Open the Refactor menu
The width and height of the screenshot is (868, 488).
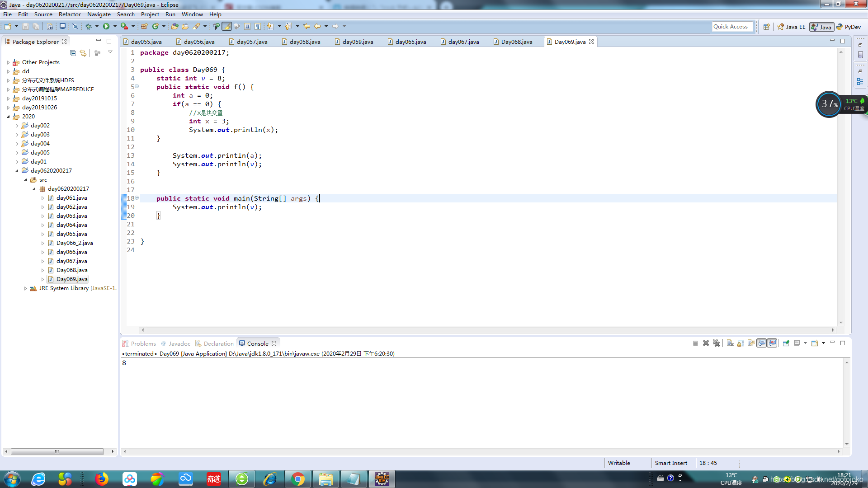tap(70, 14)
